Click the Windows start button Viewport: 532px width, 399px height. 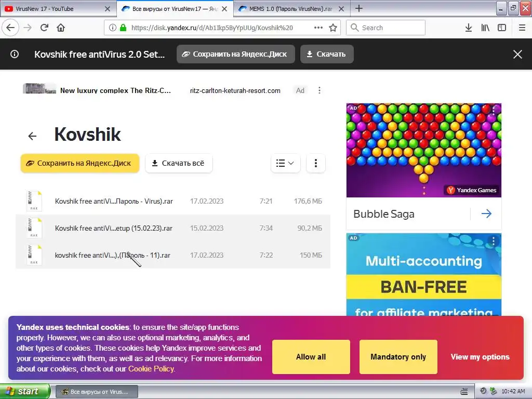coord(25,391)
